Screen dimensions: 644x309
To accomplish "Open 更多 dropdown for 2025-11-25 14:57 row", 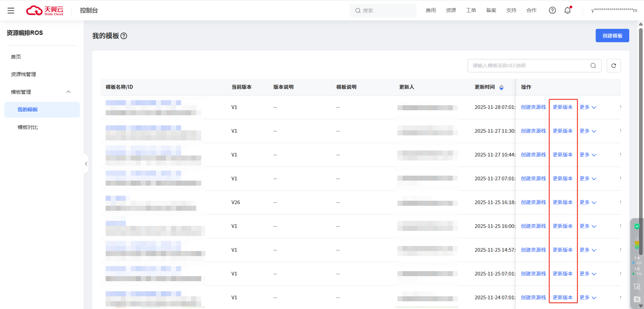I will click(588, 250).
